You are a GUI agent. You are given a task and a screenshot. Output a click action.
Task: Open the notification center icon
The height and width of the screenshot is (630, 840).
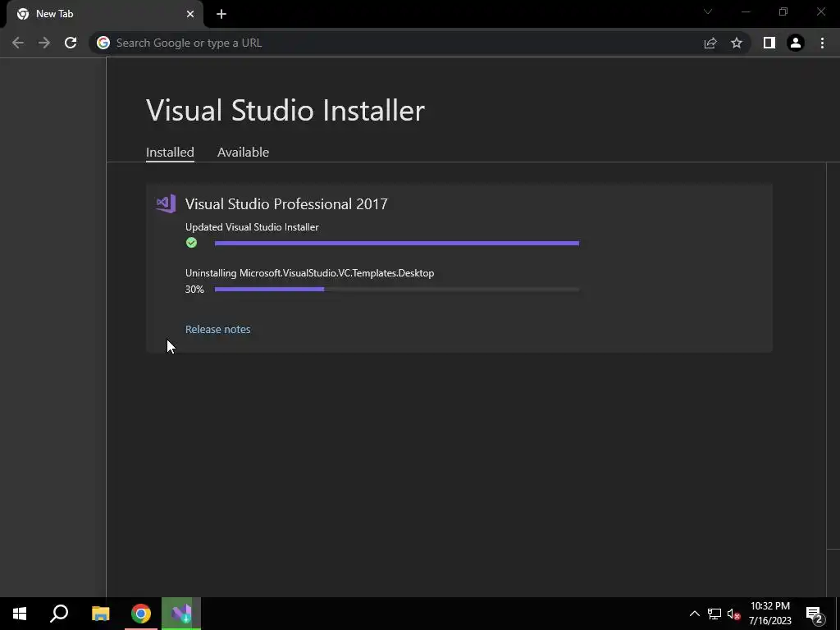[x=815, y=614]
